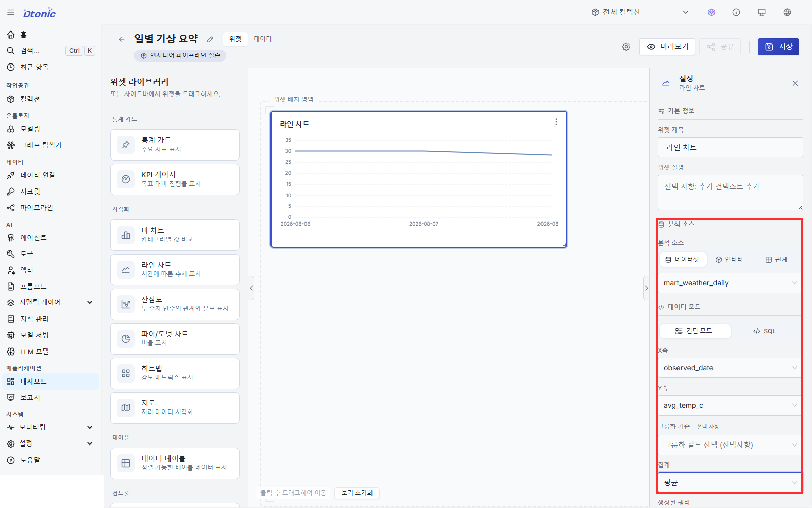The height and width of the screenshot is (508, 812).
Task: Expand 설정 sidebar menu
Action: pyautogui.click(x=50, y=443)
